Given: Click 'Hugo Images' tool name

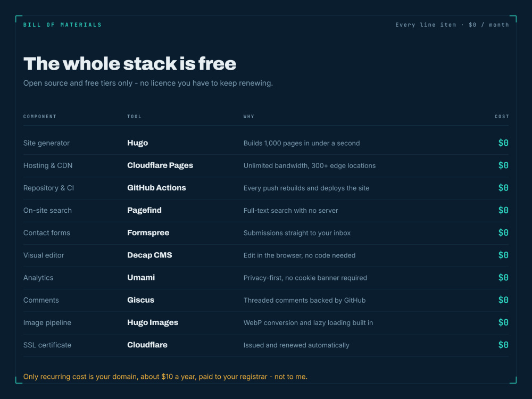Looking at the screenshot, I should click(x=153, y=322).
